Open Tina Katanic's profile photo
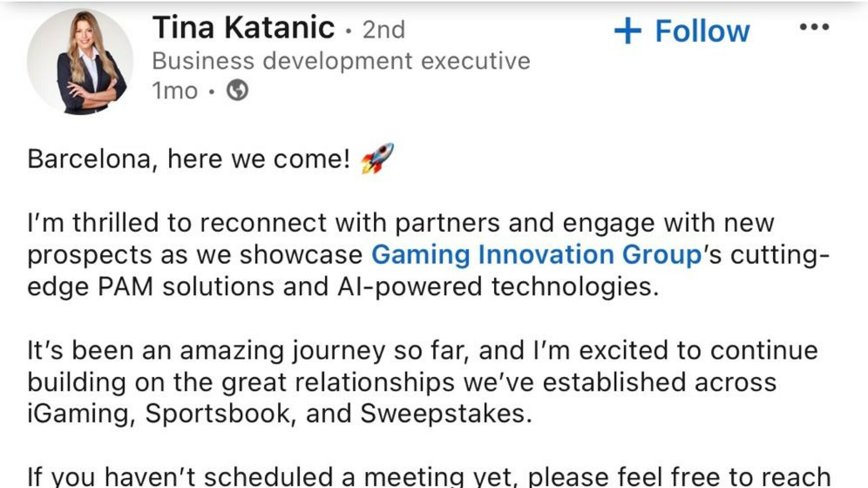 pos(80,61)
